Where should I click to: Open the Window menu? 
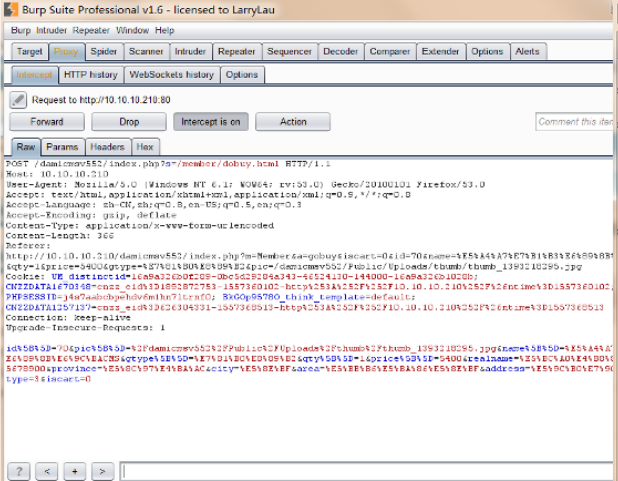click(132, 30)
